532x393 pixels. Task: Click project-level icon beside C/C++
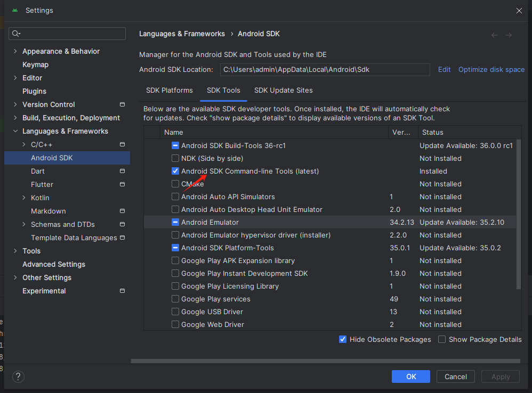point(123,144)
